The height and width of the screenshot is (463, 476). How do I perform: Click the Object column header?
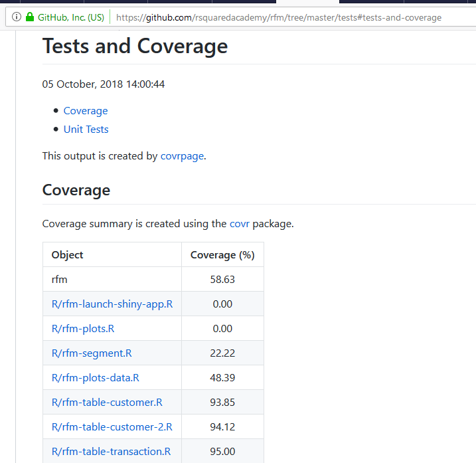pyautogui.click(x=68, y=255)
